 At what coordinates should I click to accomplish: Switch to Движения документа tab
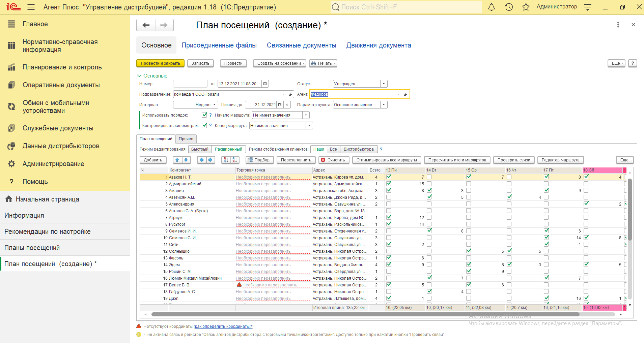[379, 45]
